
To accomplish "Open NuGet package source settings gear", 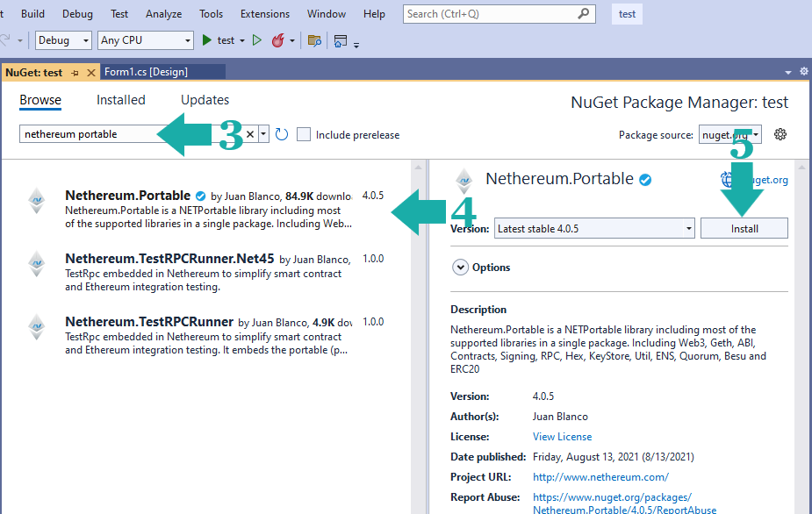I will tap(780, 134).
